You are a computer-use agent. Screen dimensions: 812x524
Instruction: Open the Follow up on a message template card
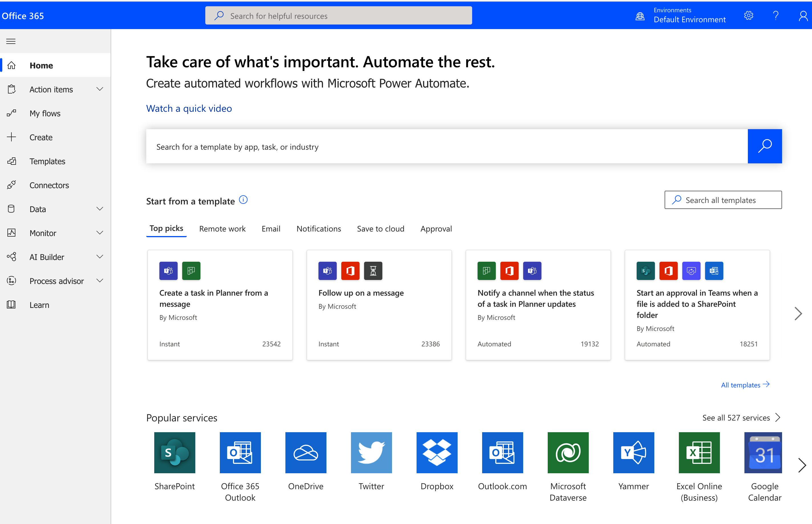379,305
